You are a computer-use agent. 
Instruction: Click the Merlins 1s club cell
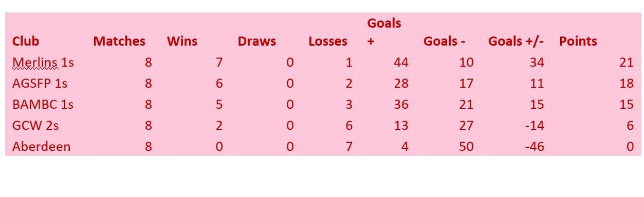(43, 63)
